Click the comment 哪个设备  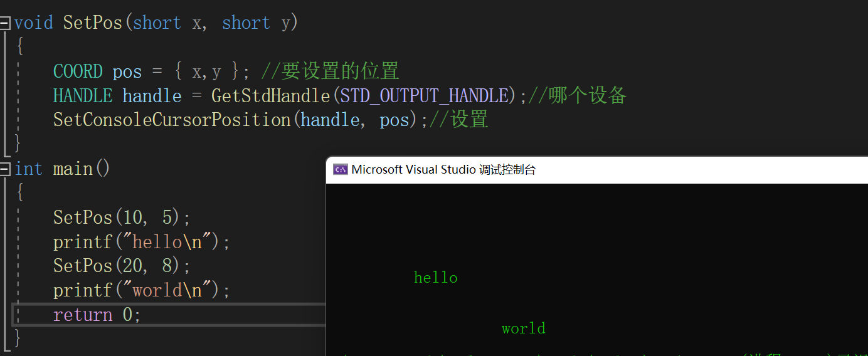(x=578, y=96)
